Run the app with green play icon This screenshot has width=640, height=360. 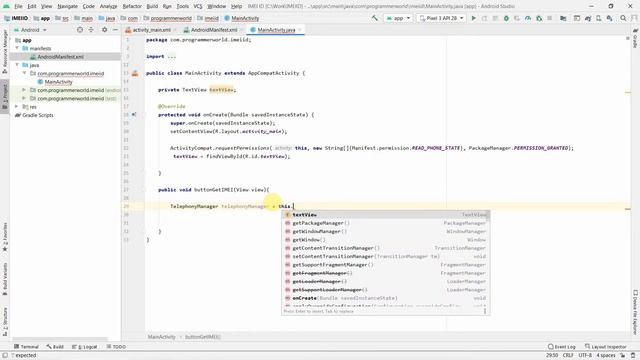(x=473, y=18)
